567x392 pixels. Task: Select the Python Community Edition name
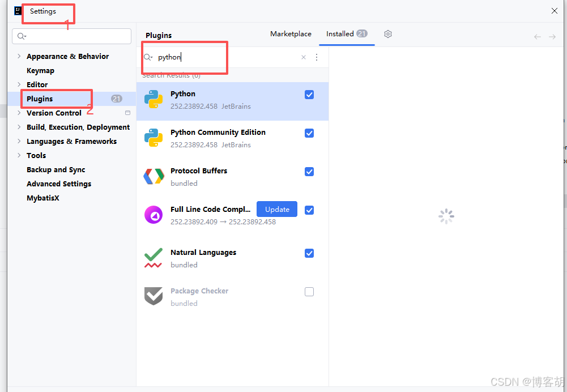click(218, 133)
